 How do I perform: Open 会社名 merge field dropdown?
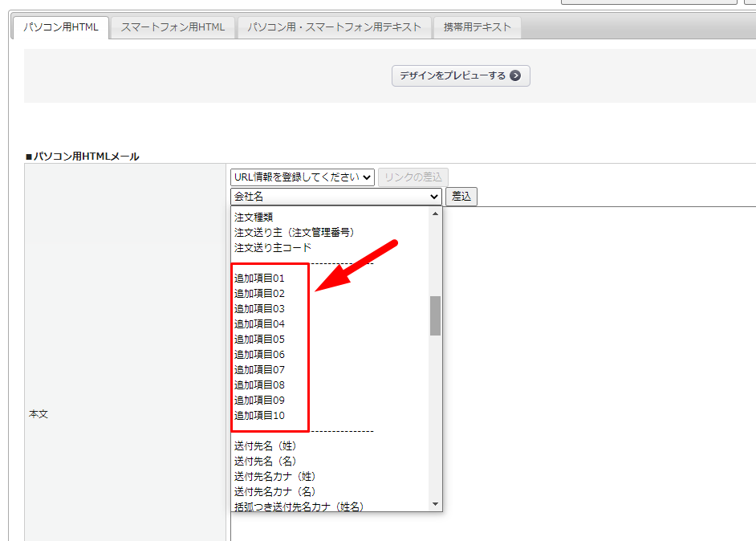click(336, 196)
